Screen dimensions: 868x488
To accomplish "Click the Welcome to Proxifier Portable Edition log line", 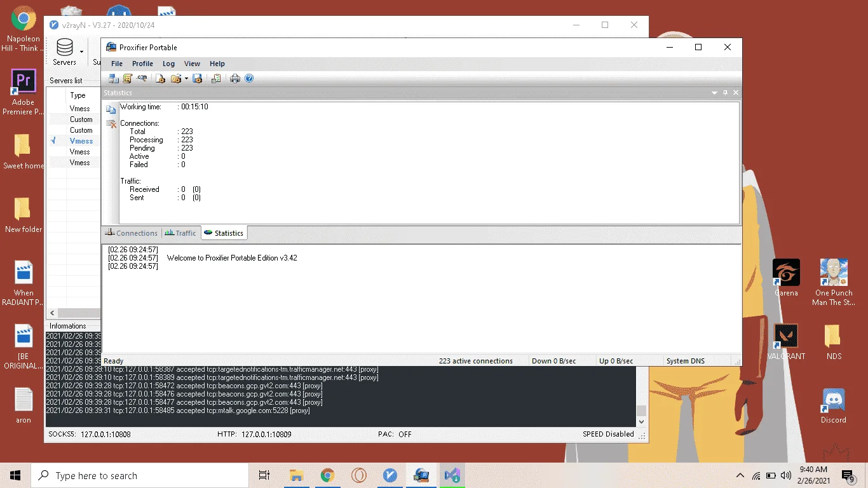I will 232,258.
